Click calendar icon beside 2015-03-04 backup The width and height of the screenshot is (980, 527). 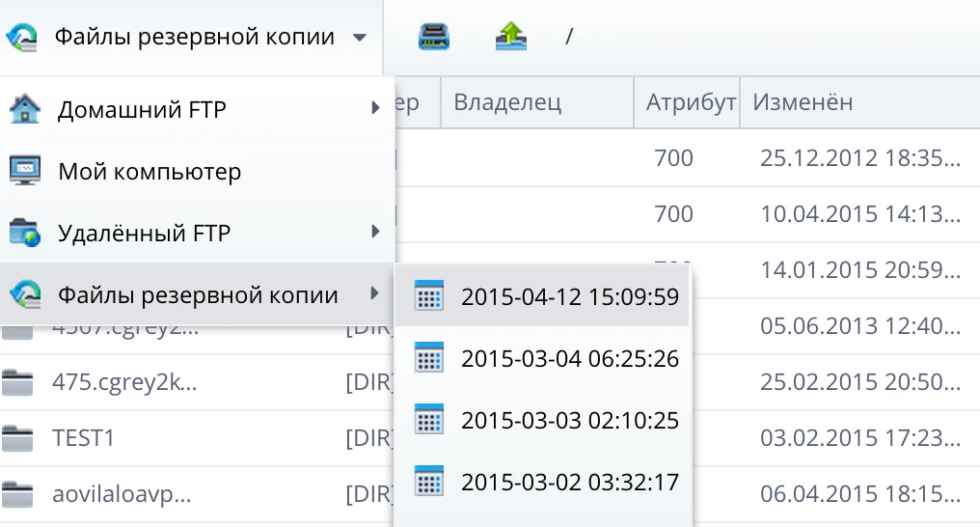pyautogui.click(x=428, y=357)
